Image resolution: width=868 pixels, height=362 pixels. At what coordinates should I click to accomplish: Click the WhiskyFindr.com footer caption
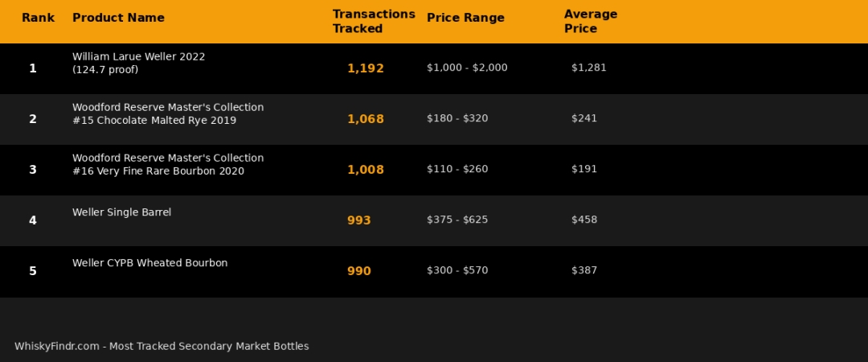[161, 346]
